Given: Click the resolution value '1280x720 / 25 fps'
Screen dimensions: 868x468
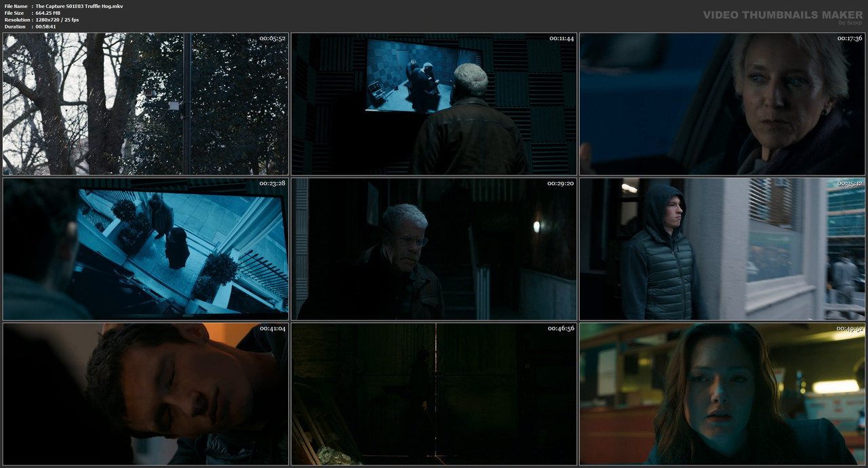Looking at the screenshot, I should coord(57,20).
